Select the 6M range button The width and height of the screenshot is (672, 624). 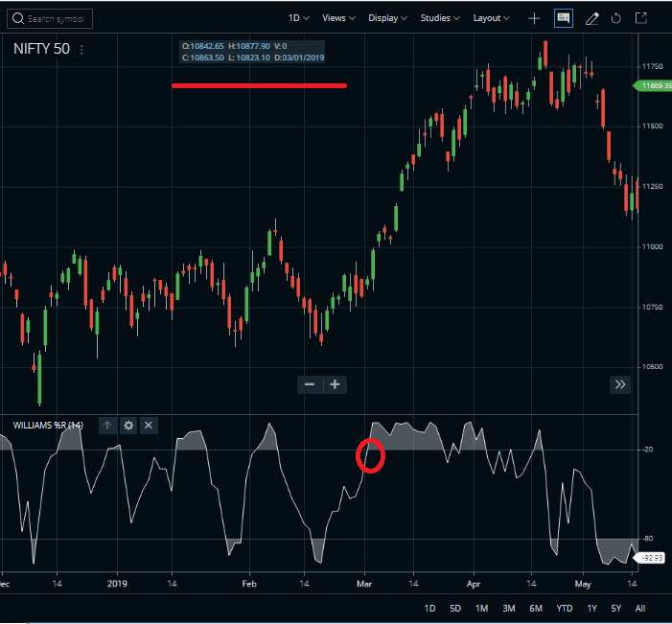[536, 608]
